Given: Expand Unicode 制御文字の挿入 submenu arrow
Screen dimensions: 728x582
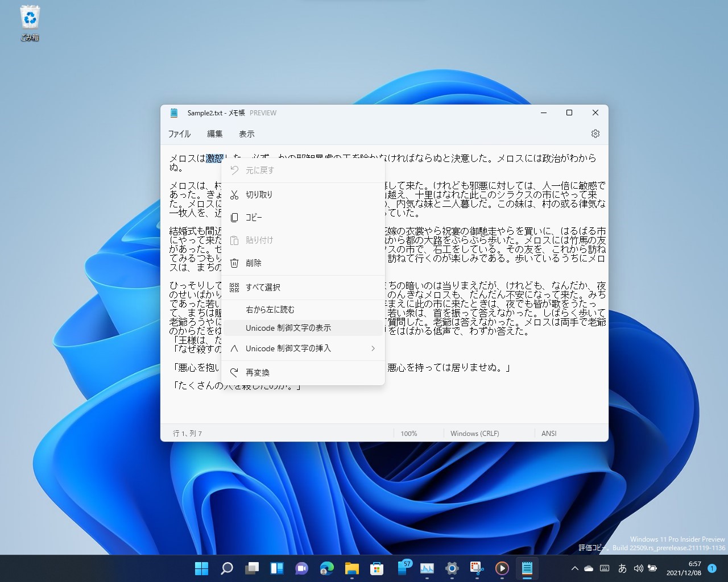Looking at the screenshot, I should point(373,348).
